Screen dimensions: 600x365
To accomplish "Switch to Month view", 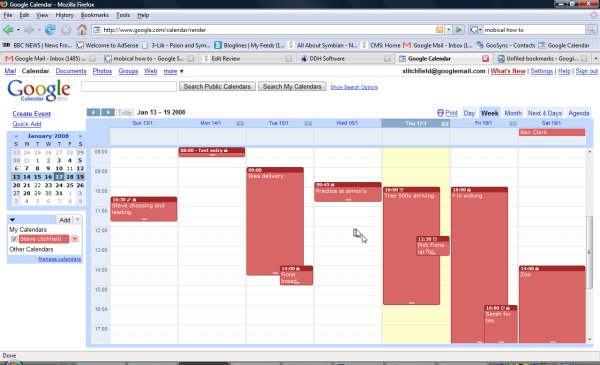I will click(x=513, y=113).
